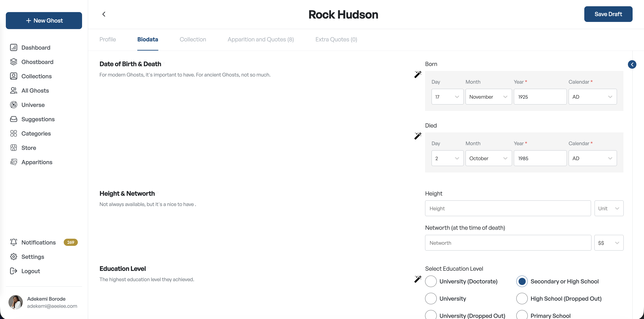Screen dimensions: 644x319
Task: Select the Biodata tab
Action: tap(148, 39)
